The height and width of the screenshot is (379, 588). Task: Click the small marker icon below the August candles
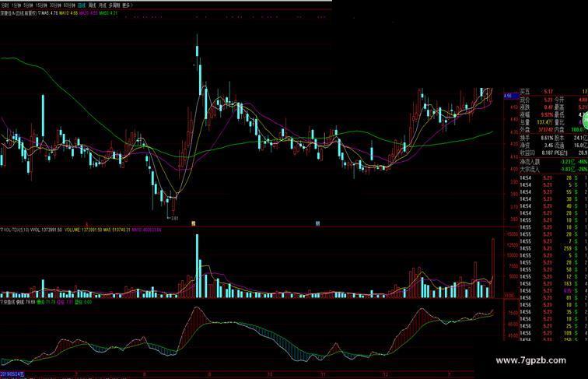coord(194,223)
